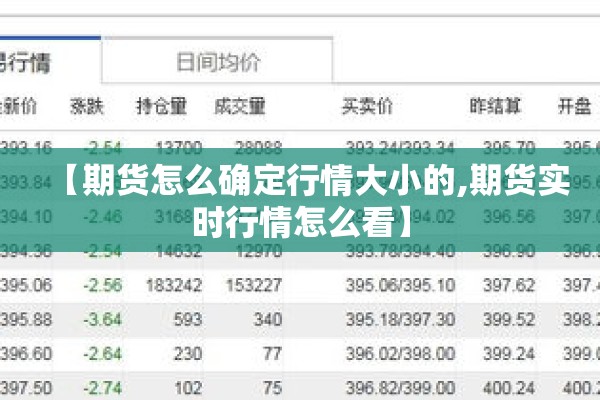The image size is (600, 400).
Task: Select the 买卖价 column header
Action: point(367,106)
